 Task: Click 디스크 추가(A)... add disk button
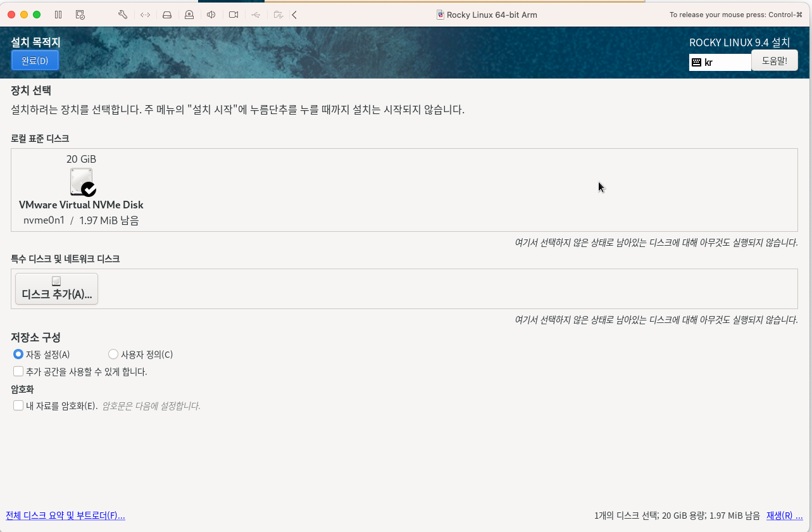coord(57,289)
